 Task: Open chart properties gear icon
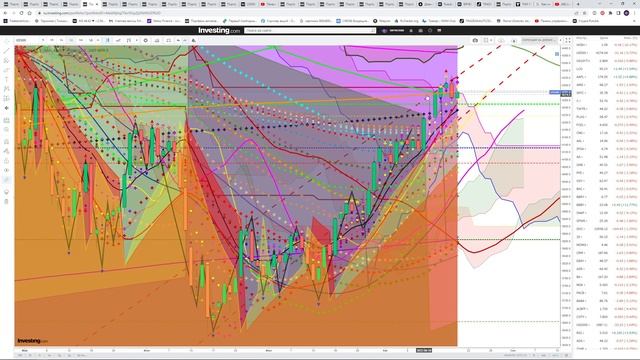pos(146,40)
